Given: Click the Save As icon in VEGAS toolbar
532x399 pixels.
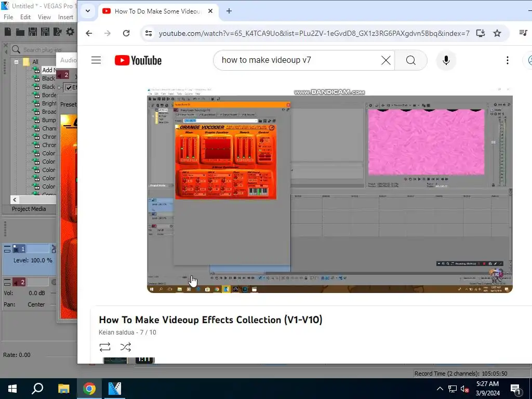Looking at the screenshot, I should click(x=45, y=32).
